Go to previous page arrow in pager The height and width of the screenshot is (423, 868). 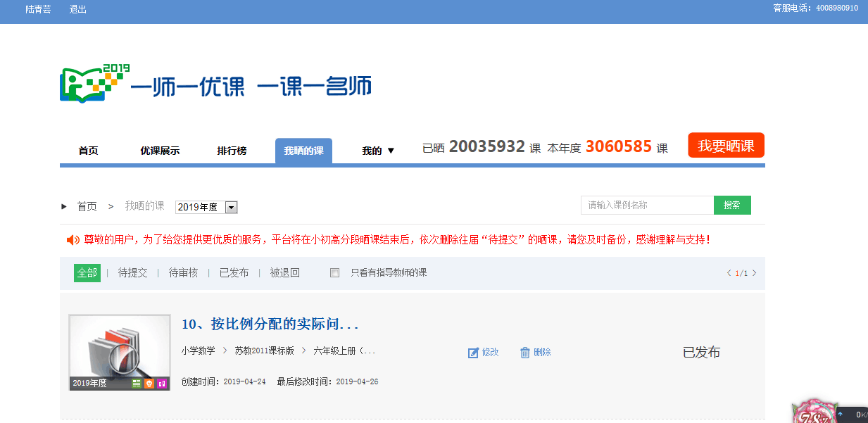coord(729,273)
